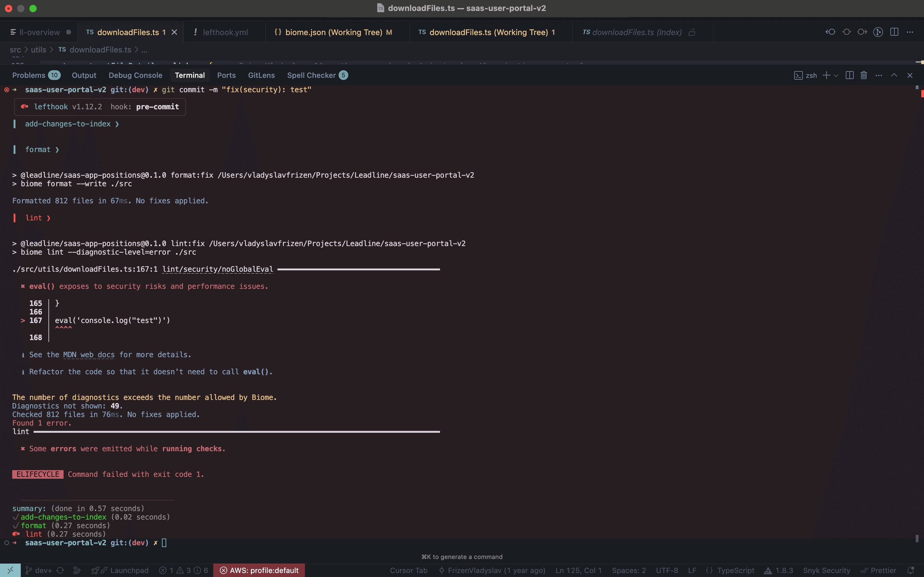924x577 pixels.
Task: Switch to the Problems tab
Action: (29, 75)
